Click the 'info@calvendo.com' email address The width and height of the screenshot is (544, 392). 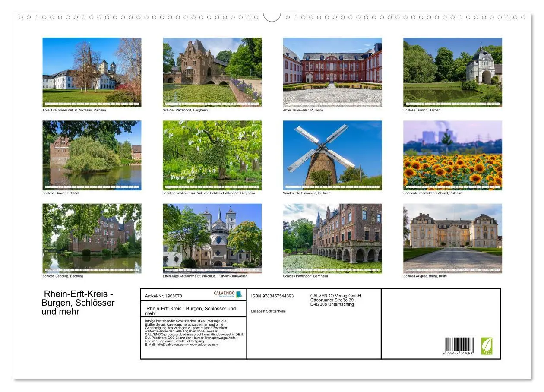[x=171, y=345]
